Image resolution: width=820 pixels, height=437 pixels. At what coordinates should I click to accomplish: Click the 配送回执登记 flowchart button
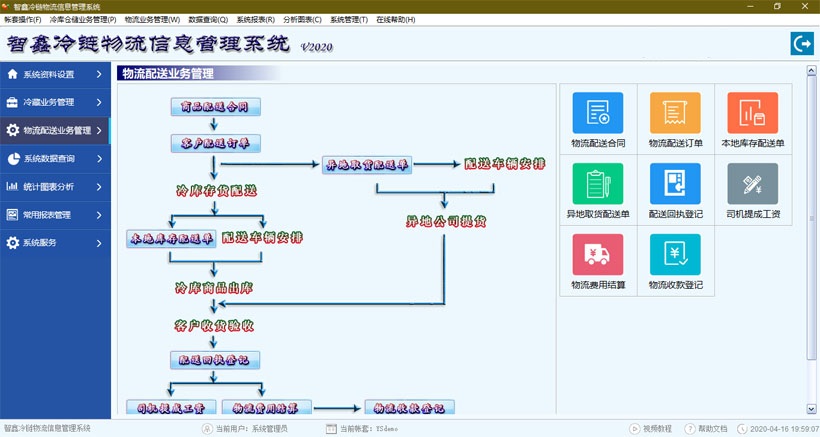(215, 360)
